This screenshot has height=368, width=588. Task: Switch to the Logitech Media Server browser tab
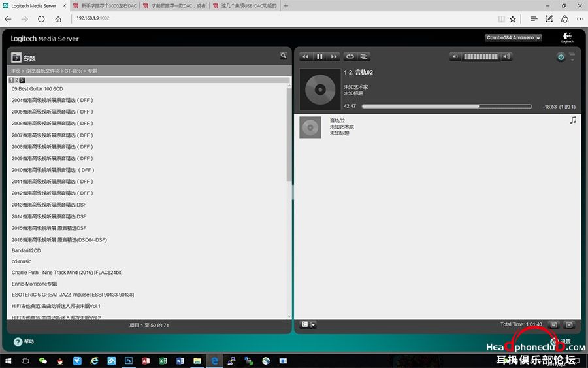(x=34, y=6)
